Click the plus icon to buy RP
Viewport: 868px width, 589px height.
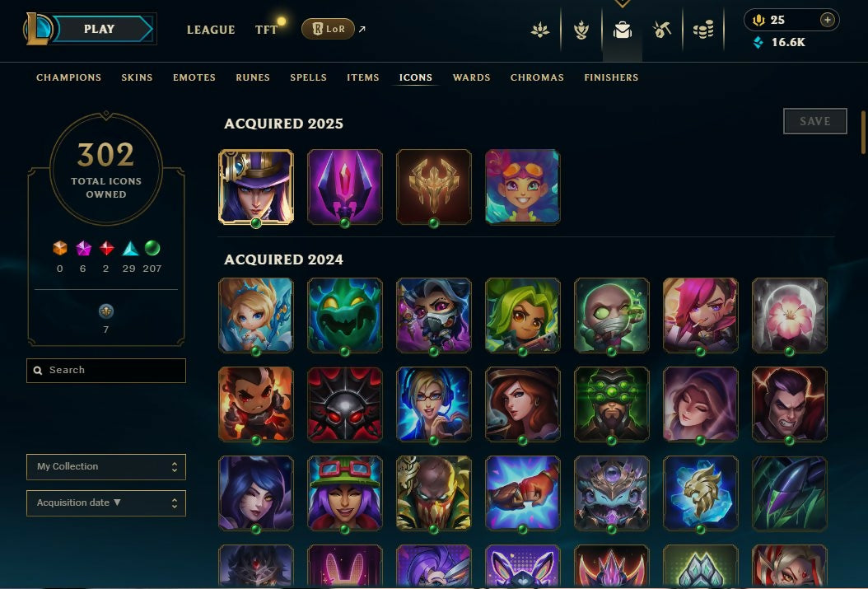(x=827, y=20)
